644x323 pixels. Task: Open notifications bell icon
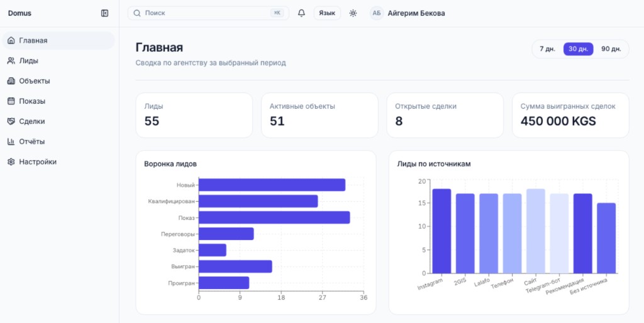point(301,13)
